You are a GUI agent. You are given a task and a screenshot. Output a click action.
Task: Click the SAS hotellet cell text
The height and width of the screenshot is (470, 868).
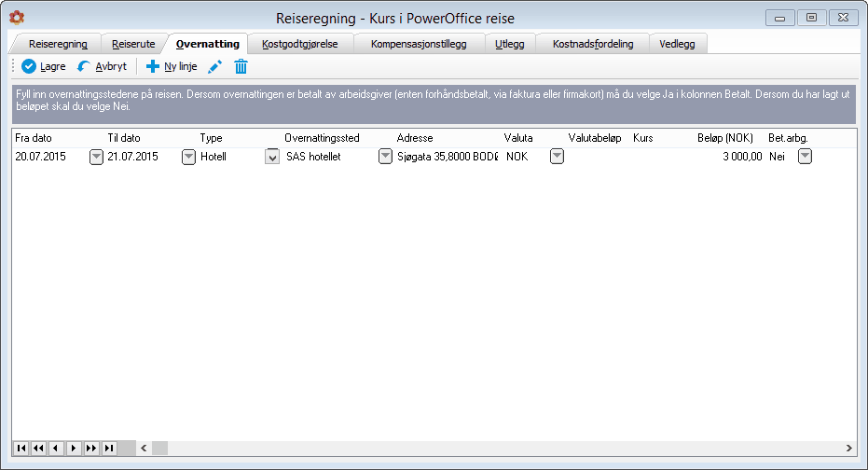coord(313,157)
